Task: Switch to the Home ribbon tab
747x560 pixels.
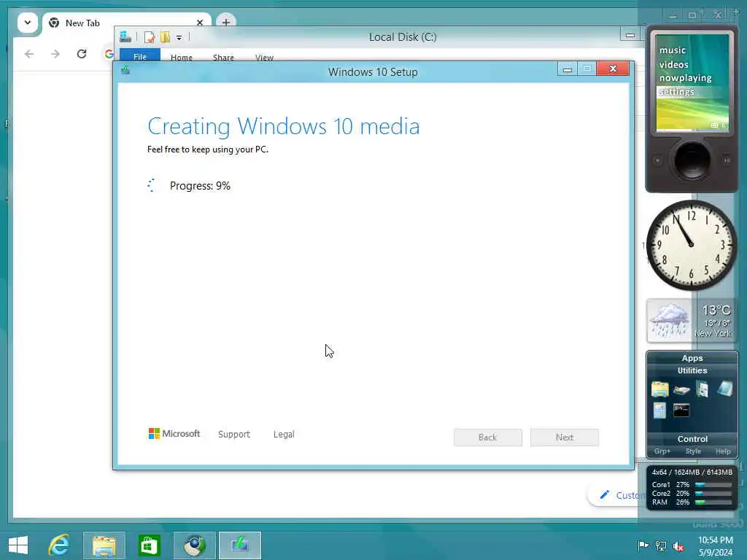Action: pos(182,57)
